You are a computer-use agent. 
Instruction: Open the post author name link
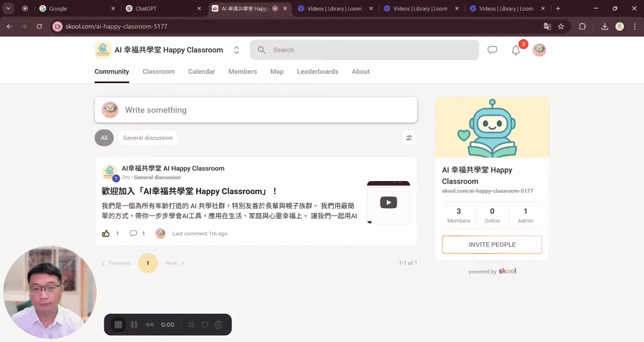pyautogui.click(x=173, y=168)
